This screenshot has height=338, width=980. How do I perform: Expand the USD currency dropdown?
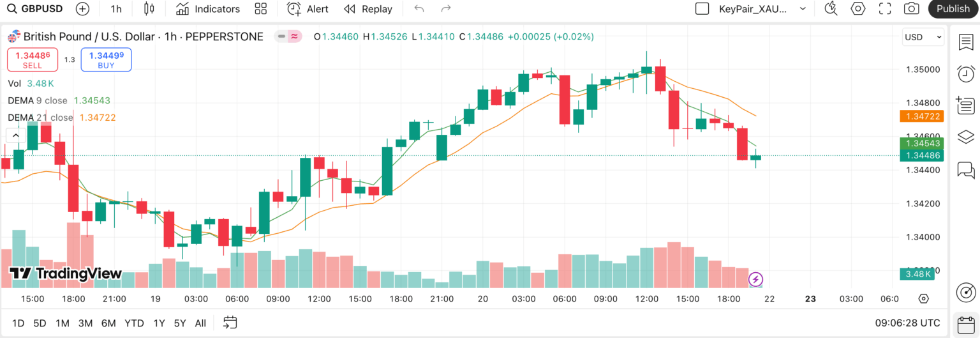click(x=923, y=37)
